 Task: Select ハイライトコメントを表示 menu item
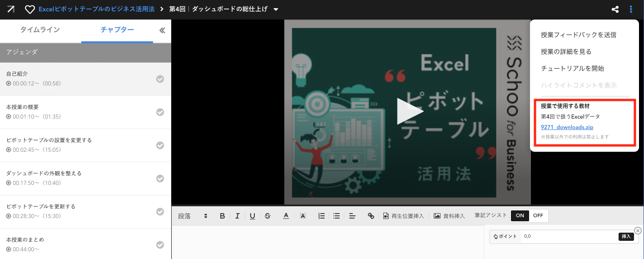579,85
